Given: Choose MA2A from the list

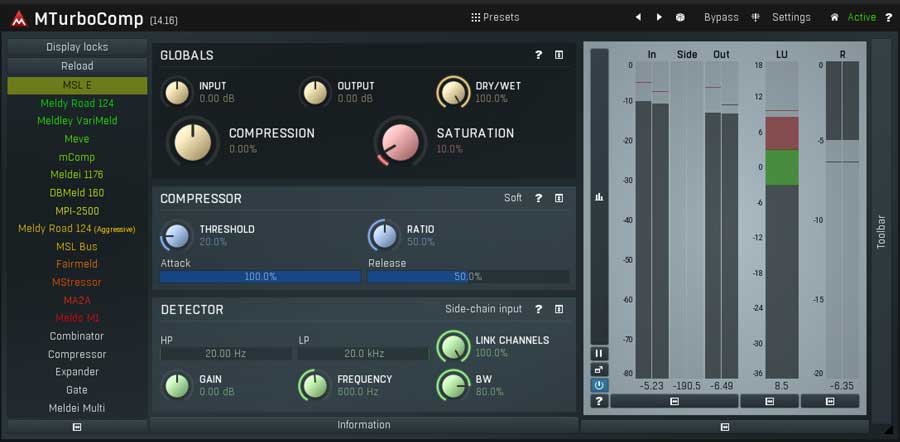Looking at the screenshot, I should 77,300.
